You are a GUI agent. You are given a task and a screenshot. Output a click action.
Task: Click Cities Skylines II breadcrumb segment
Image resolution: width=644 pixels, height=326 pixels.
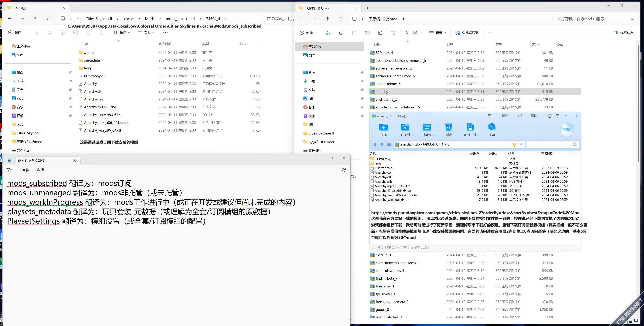(x=99, y=18)
